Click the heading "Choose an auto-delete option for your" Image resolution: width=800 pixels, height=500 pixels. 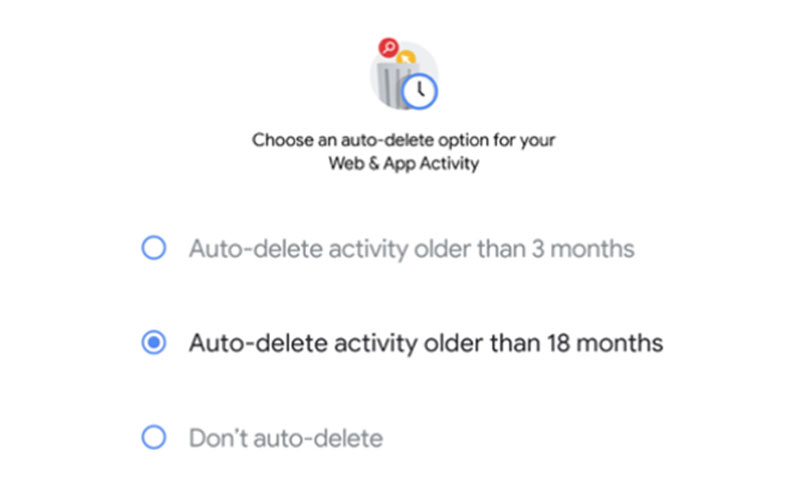(x=404, y=140)
